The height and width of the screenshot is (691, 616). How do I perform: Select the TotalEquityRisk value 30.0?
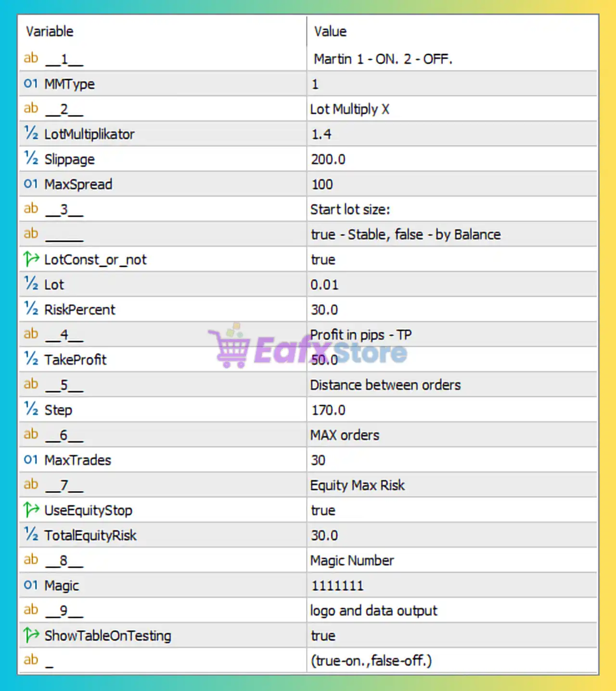point(324,535)
